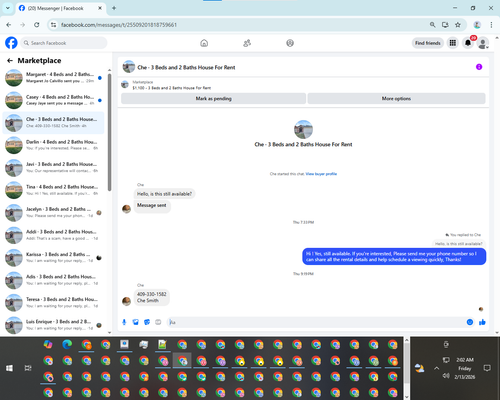Open a new browser tab
Image resolution: width=500 pixels, height=400 pixels.
click(114, 8)
